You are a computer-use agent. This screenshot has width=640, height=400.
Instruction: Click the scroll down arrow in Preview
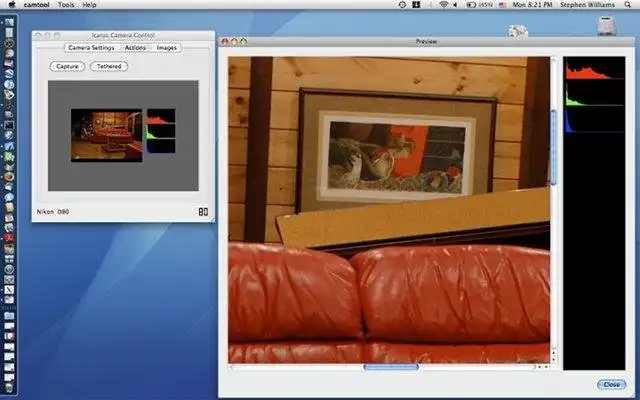click(554, 358)
